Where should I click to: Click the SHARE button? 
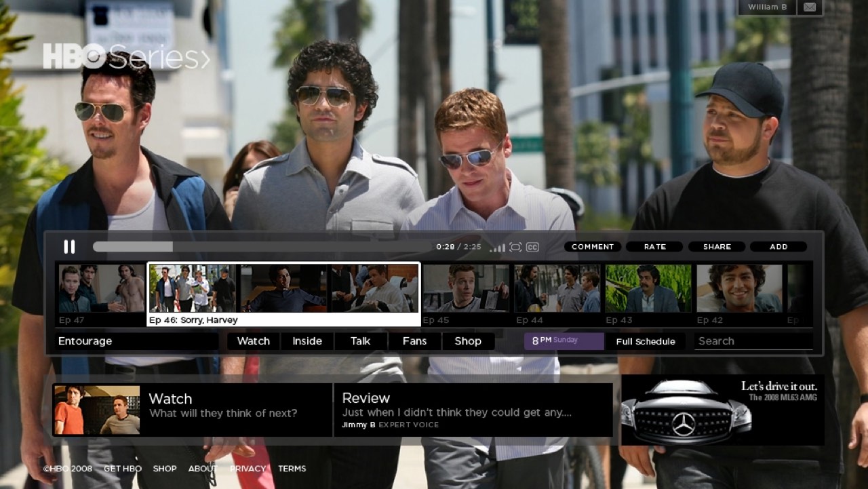pos(717,247)
